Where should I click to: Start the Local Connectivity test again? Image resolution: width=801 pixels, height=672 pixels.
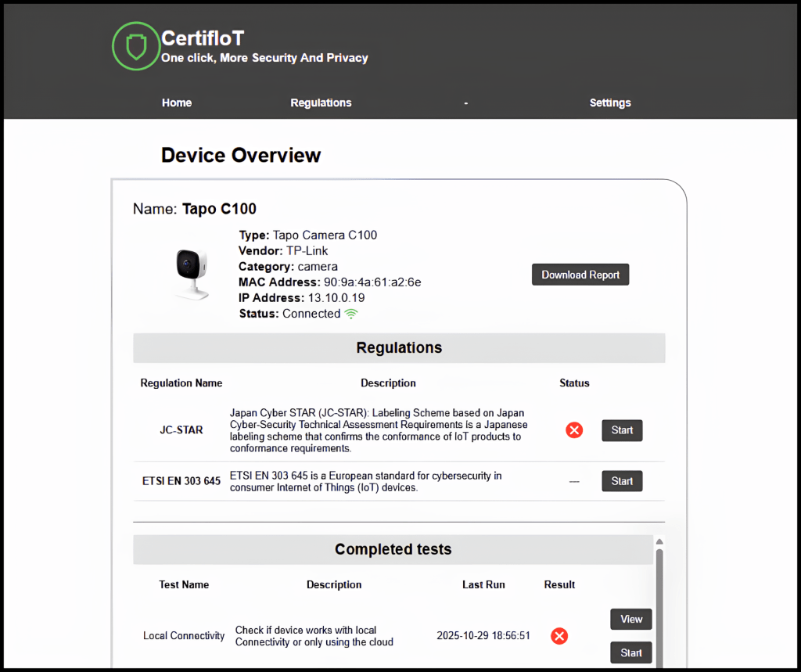coord(630,652)
